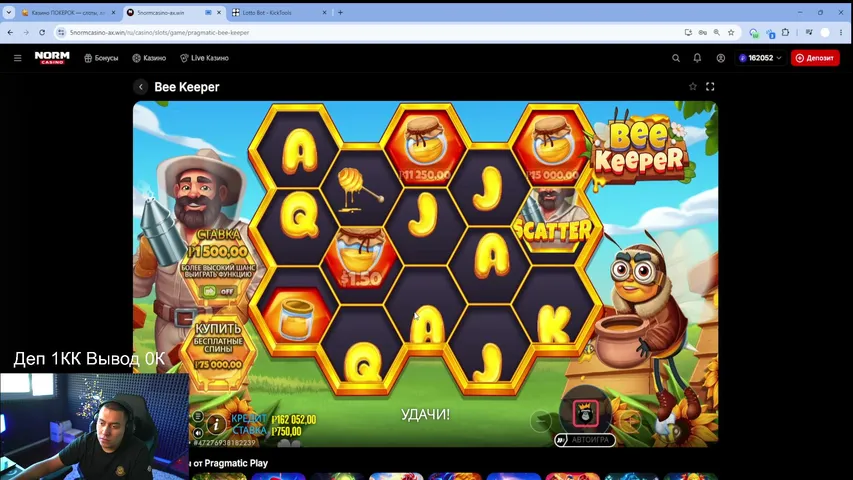This screenshot has height=480, width=853.
Task: Open media control icon in toolbar
Action: coord(809,33)
